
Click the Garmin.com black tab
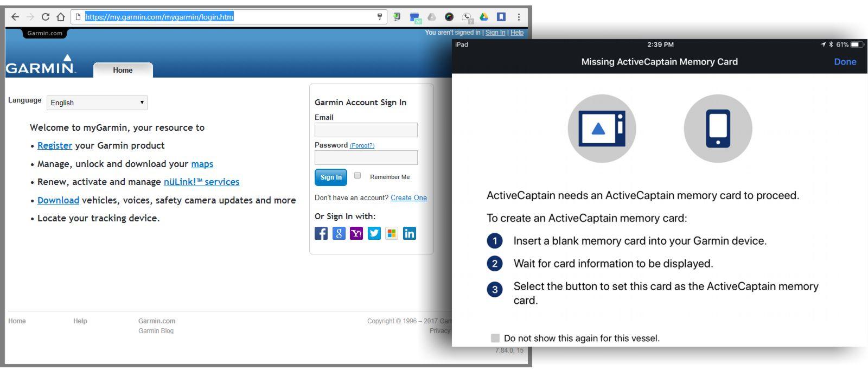click(x=45, y=33)
